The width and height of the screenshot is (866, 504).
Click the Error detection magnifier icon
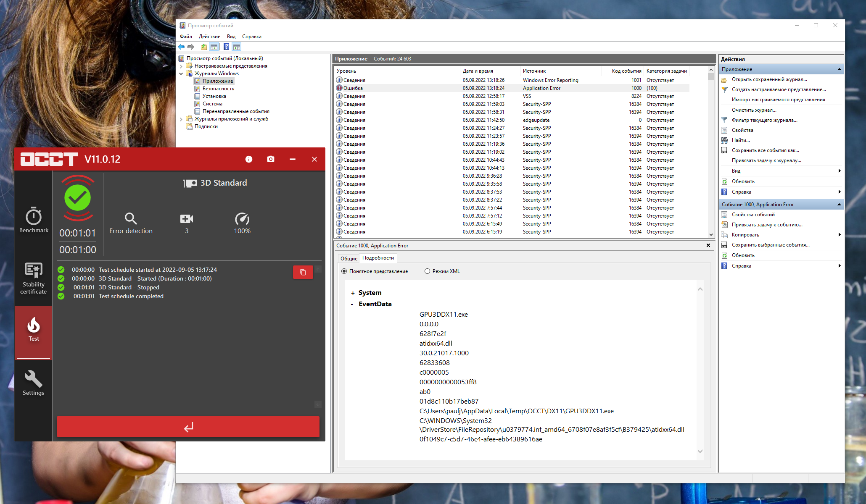coord(131,218)
